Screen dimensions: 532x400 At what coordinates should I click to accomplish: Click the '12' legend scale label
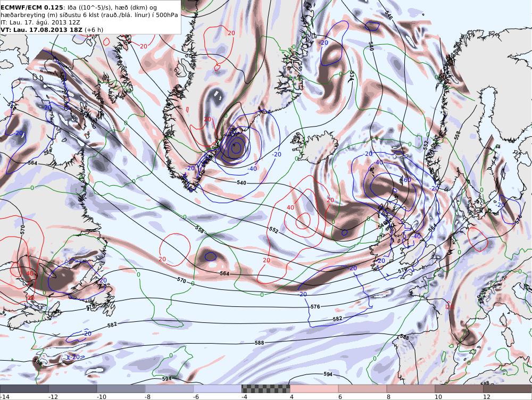pyautogui.click(x=487, y=397)
